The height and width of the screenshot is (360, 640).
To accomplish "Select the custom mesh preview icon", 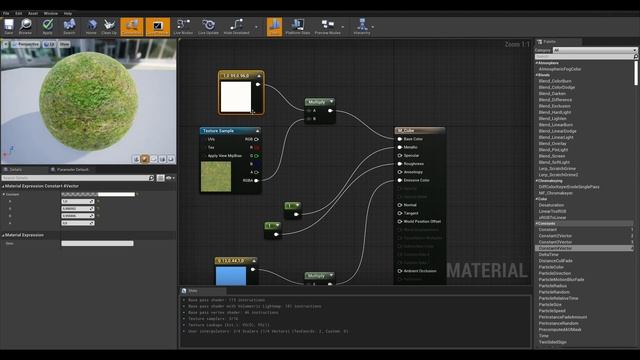I will point(171,159).
